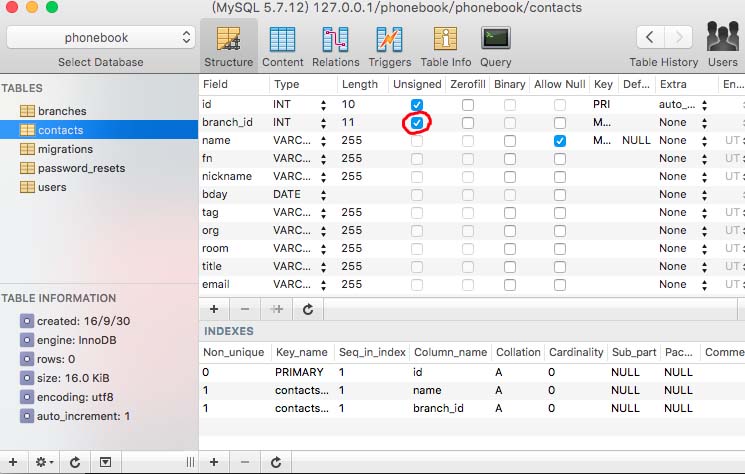Open Type dropdown for branch_id field

coord(323,123)
